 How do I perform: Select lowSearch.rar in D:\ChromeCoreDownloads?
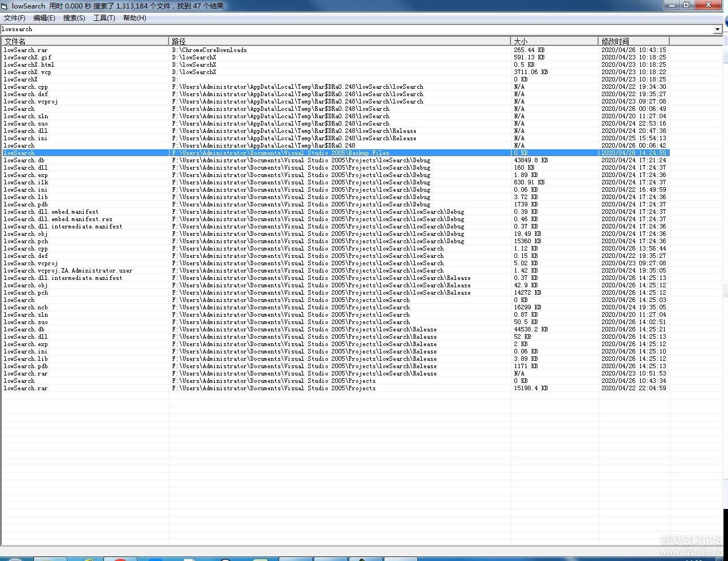(x=25, y=50)
